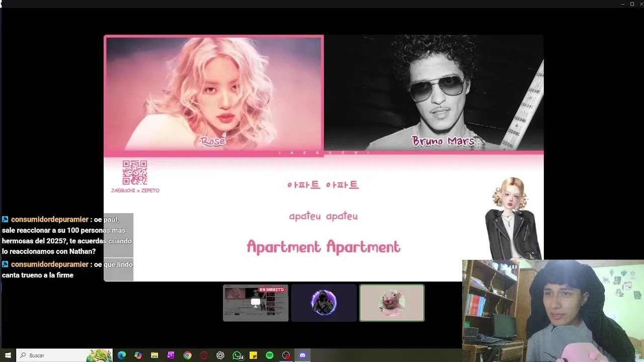Open OneNote from the taskbar
Screen dimensions: 644x362
pos(171,355)
